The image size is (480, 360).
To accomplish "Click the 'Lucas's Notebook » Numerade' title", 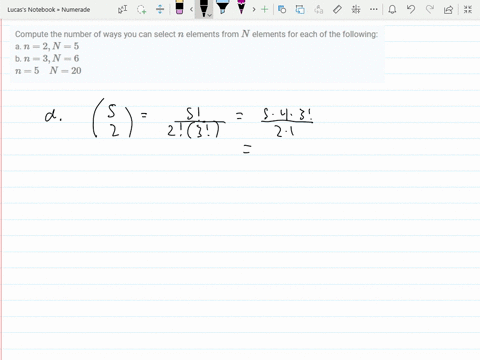I will tap(49, 10).
